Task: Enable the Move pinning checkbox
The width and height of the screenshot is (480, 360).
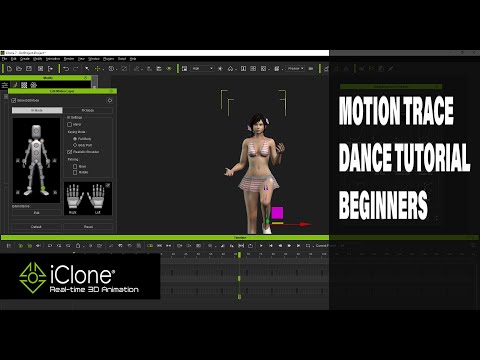Action: coord(75,166)
